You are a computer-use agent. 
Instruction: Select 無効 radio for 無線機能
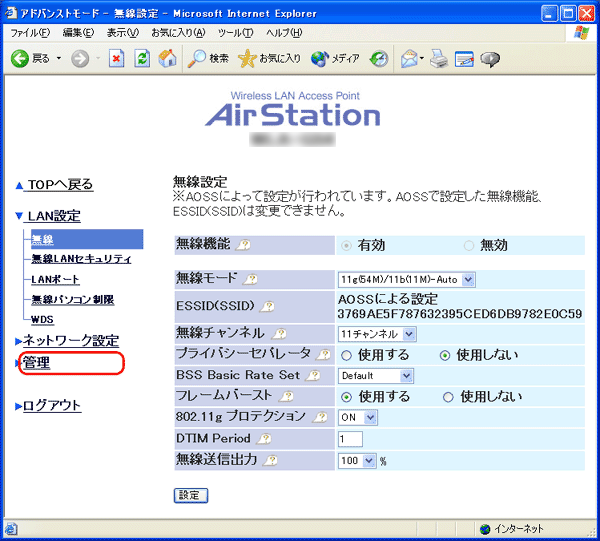(x=469, y=246)
